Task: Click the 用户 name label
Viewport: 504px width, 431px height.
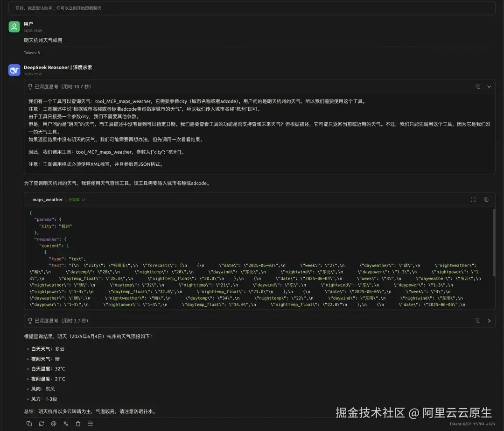Action: point(28,24)
